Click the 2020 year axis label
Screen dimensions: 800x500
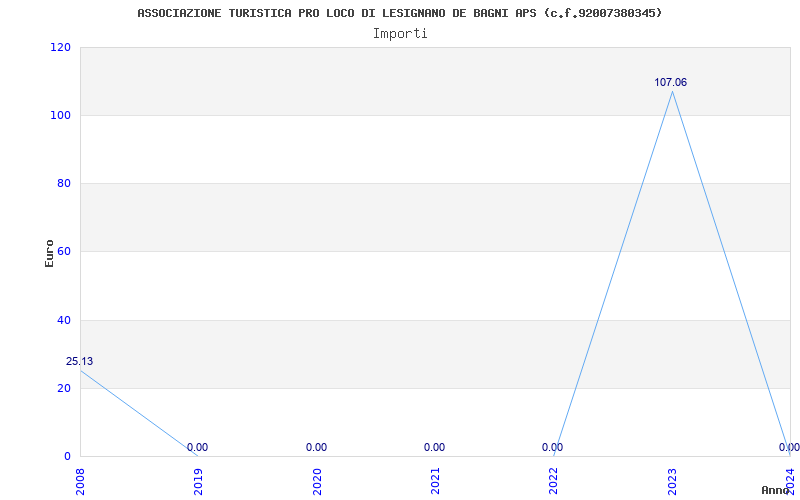tap(316, 481)
